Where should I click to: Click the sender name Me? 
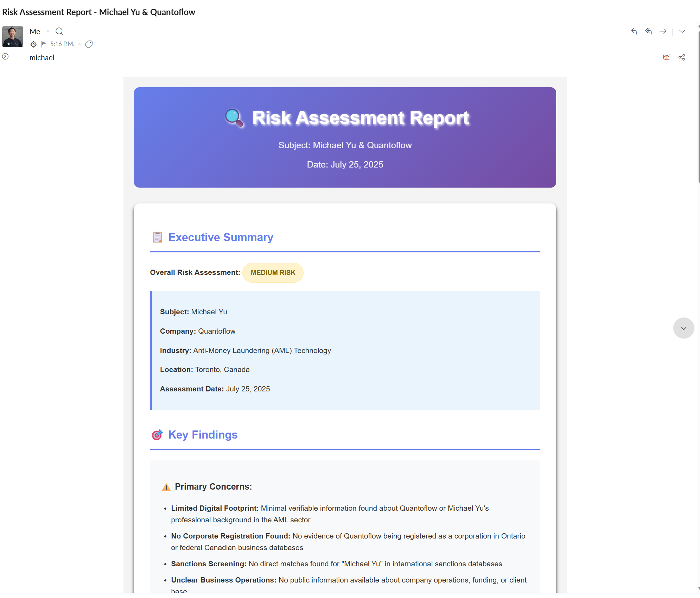[35, 31]
